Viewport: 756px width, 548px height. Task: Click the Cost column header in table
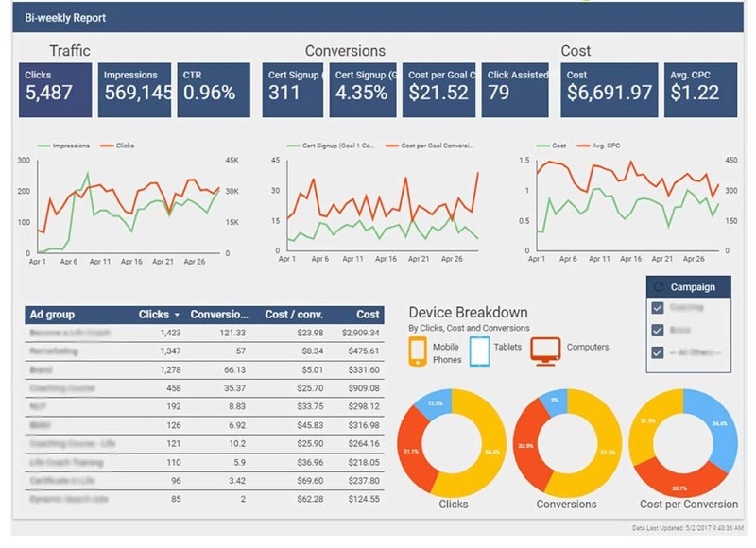tap(368, 315)
